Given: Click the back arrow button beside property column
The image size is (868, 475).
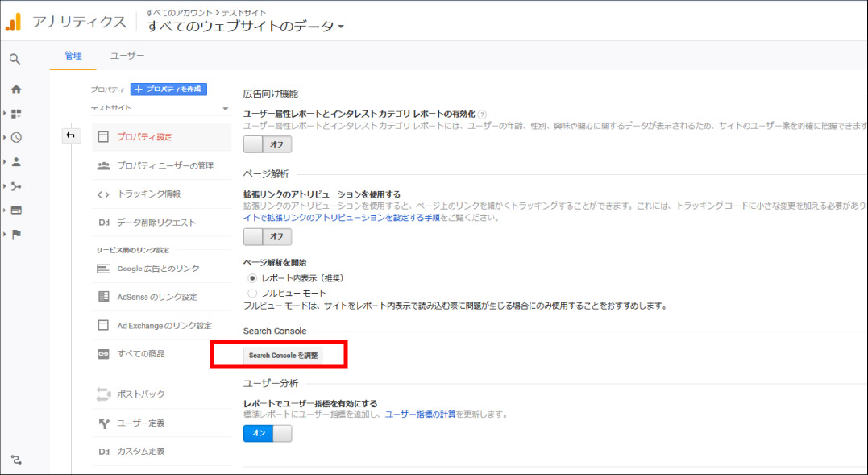Looking at the screenshot, I should 70,135.
